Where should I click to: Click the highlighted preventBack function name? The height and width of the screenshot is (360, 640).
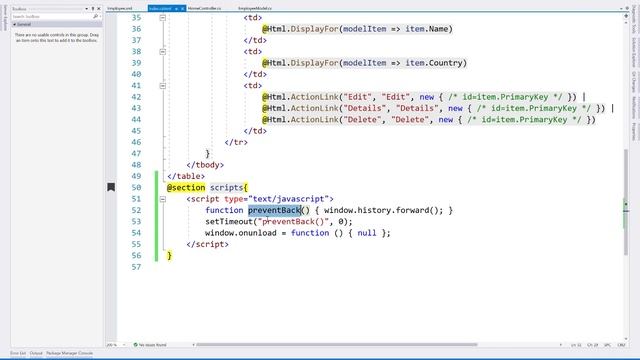coord(274,210)
